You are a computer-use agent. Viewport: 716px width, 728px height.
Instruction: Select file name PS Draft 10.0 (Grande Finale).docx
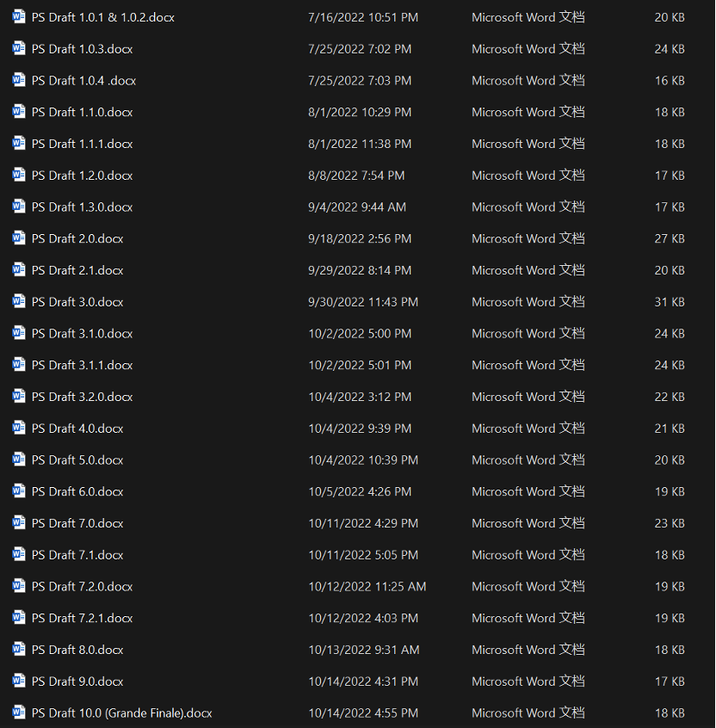pyautogui.click(x=122, y=713)
